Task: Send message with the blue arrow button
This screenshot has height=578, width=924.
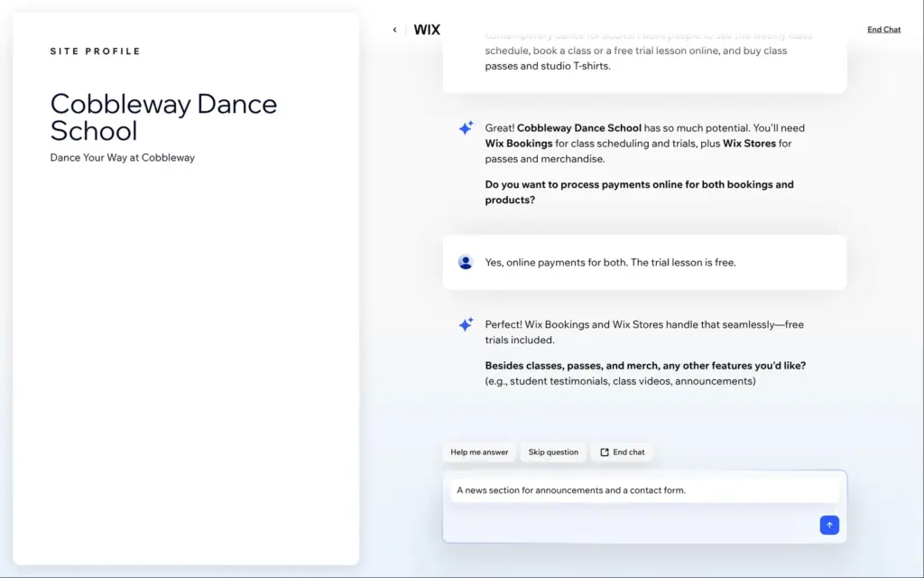Action: point(829,525)
